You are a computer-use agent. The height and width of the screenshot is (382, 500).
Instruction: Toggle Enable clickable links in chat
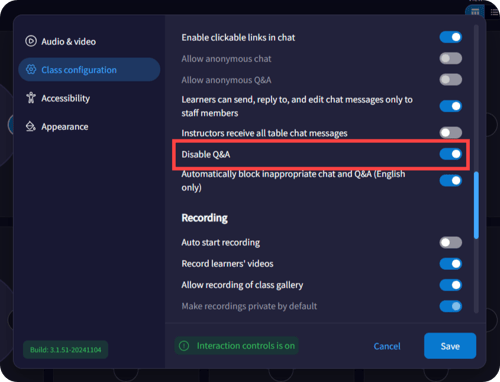click(451, 37)
